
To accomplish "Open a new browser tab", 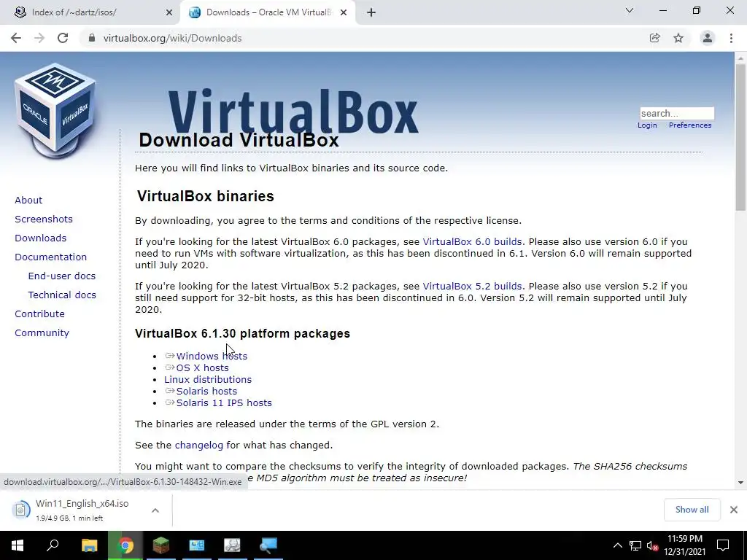I will tap(371, 13).
